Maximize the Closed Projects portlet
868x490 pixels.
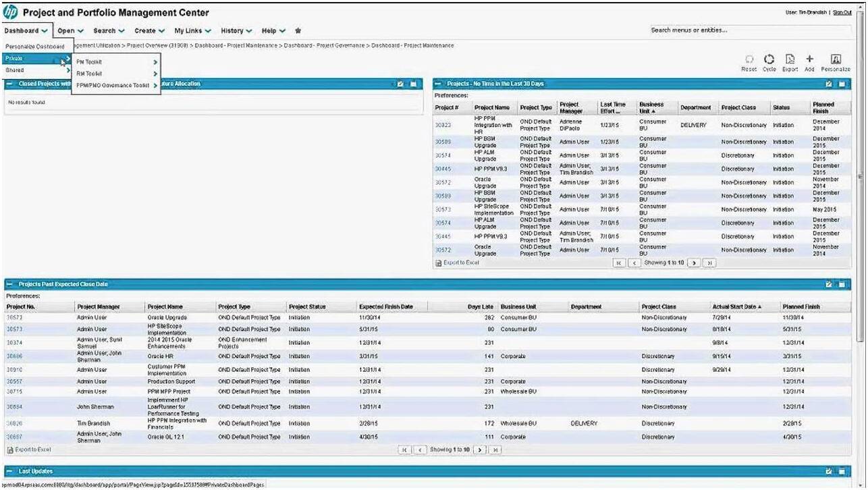point(414,84)
